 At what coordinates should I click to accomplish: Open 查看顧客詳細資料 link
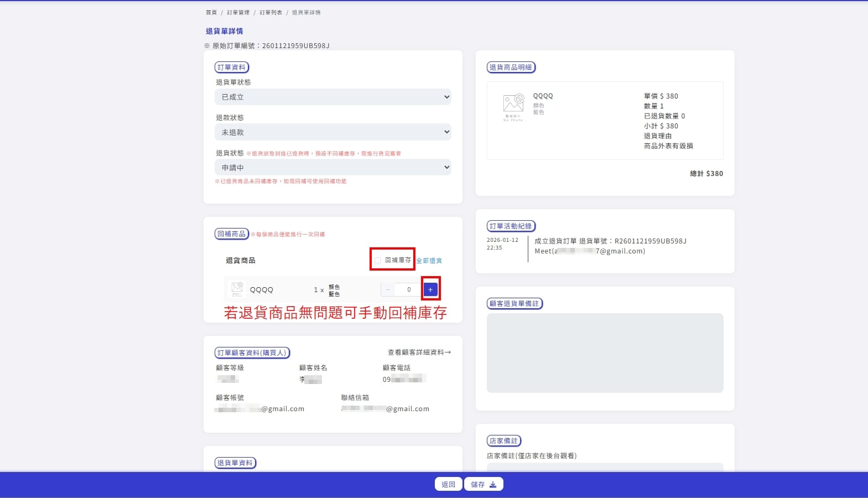pyautogui.click(x=419, y=352)
